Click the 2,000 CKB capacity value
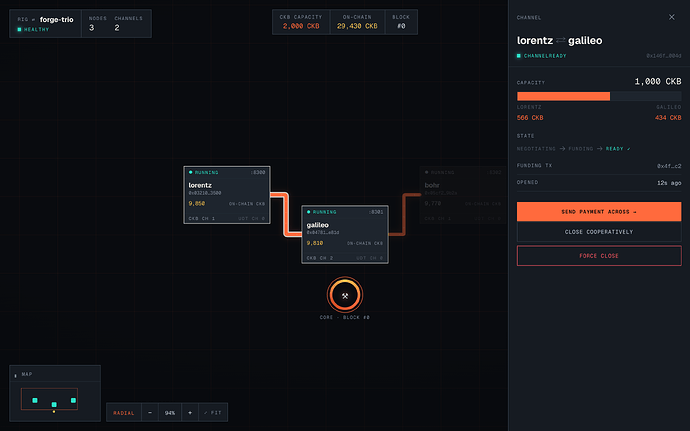 [301, 26]
